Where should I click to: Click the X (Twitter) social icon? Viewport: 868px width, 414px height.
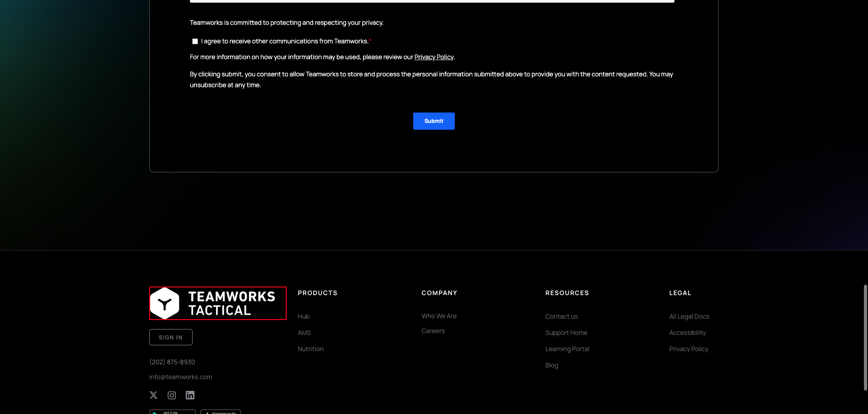tap(153, 395)
